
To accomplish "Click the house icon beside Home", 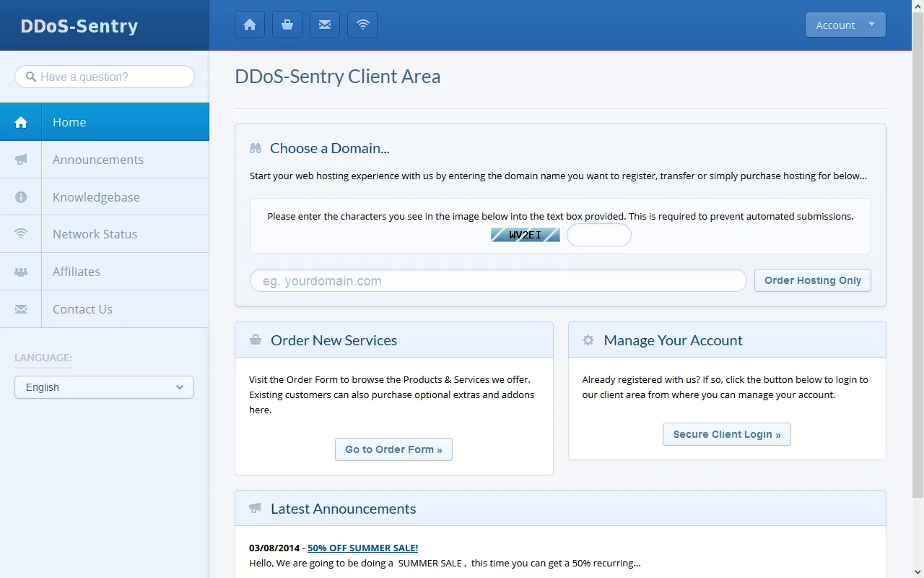I will (x=21, y=122).
